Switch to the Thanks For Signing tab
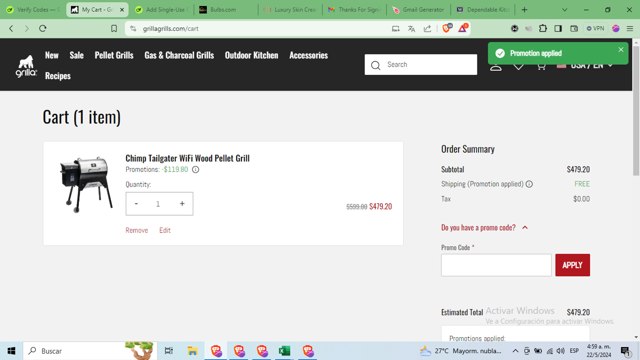The image size is (640, 360). tap(354, 9)
